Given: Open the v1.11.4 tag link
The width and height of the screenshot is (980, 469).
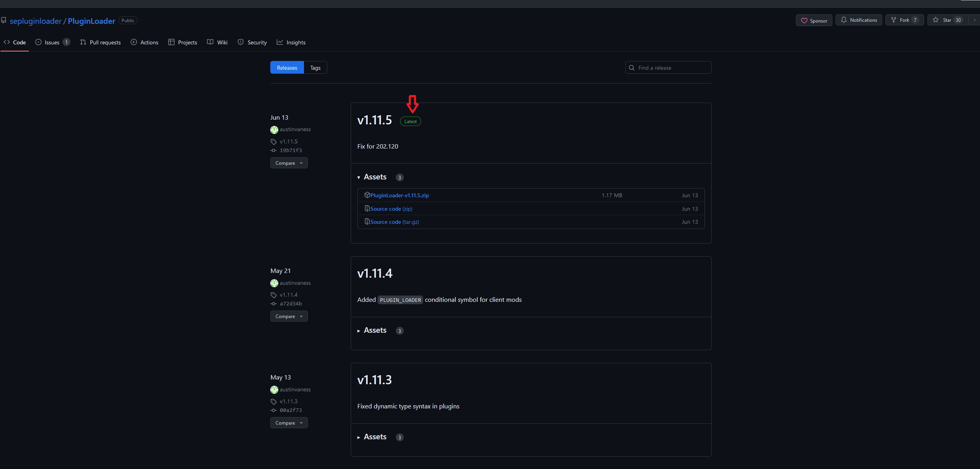Looking at the screenshot, I should coord(289,295).
